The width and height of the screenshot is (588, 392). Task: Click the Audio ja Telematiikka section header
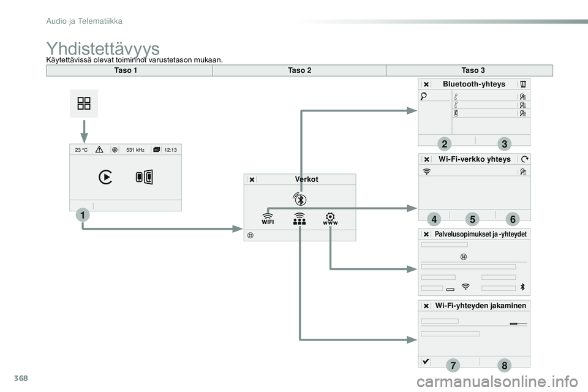(x=85, y=21)
